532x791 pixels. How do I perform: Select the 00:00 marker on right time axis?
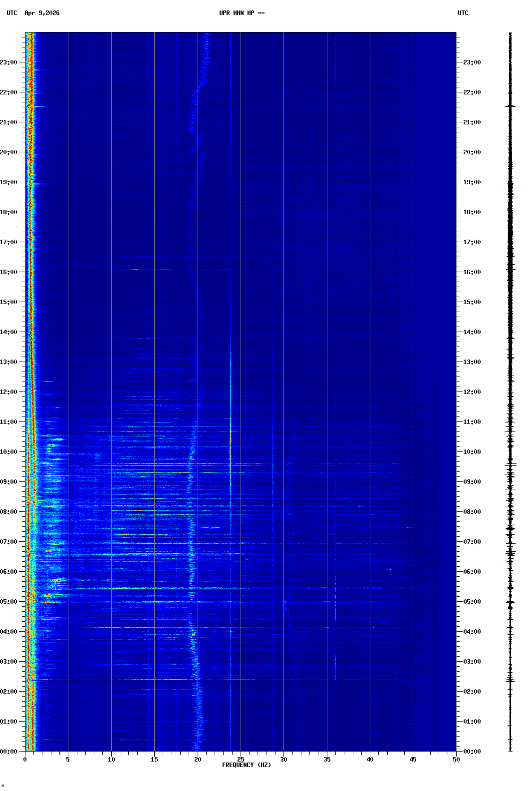(x=472, y=752)
